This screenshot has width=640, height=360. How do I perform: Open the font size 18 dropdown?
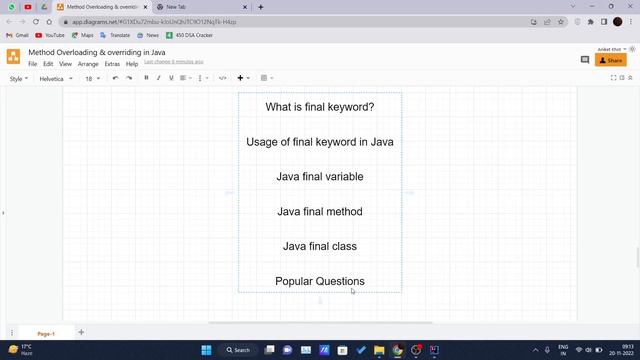pos(93,79)
